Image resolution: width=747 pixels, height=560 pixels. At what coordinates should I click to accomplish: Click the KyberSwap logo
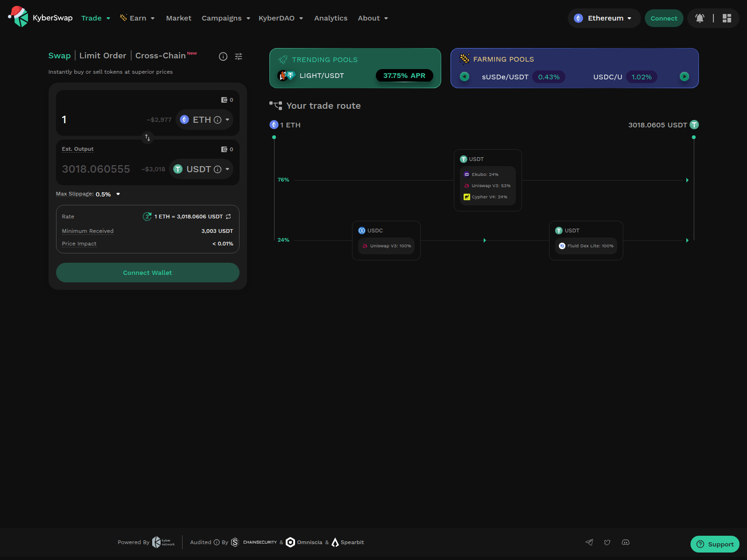40,17
